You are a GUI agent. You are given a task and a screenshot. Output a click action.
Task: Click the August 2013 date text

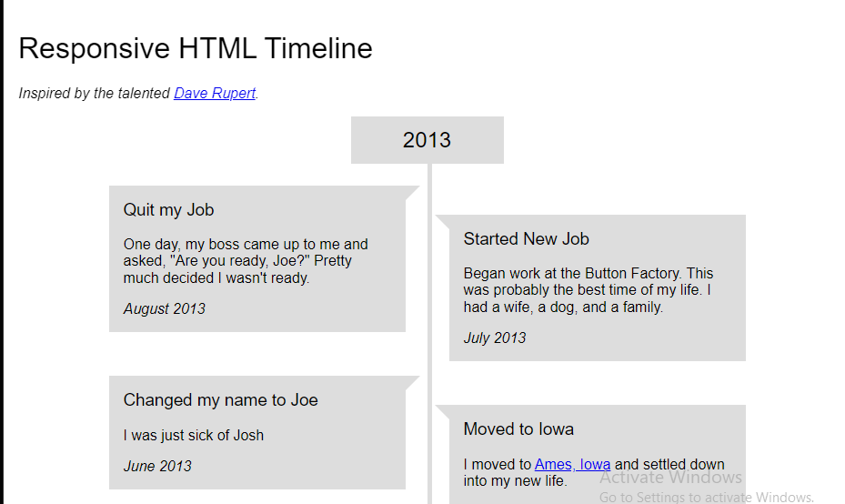pos(165,309)
